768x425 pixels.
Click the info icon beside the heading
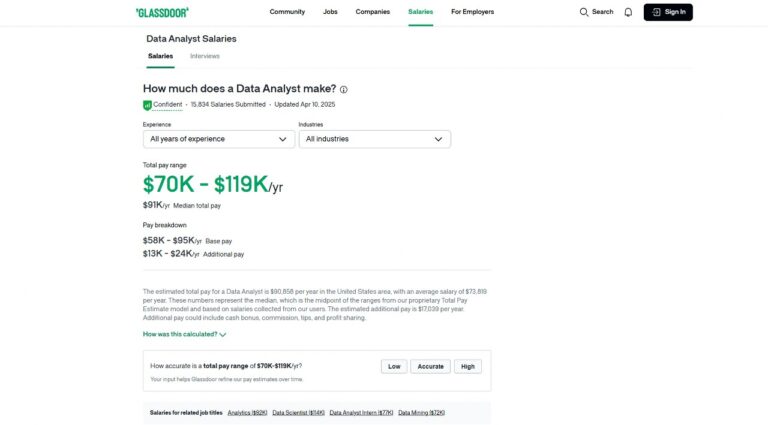[x=344, y=89]
